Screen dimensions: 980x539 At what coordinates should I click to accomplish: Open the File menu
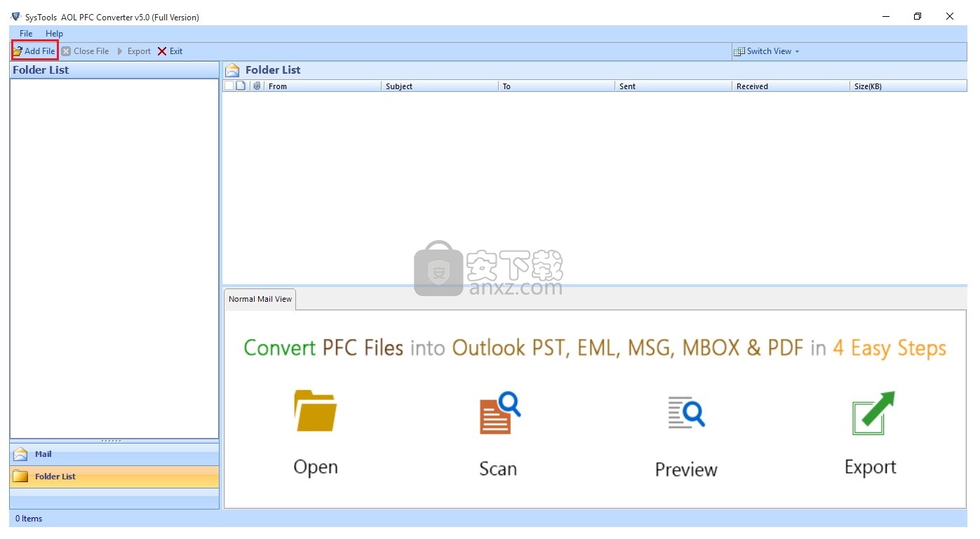(x=26, y=34)
